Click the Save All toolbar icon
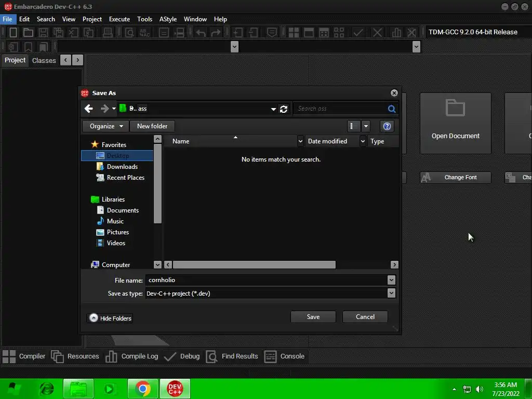532x399 pixels. pos(58,33)
